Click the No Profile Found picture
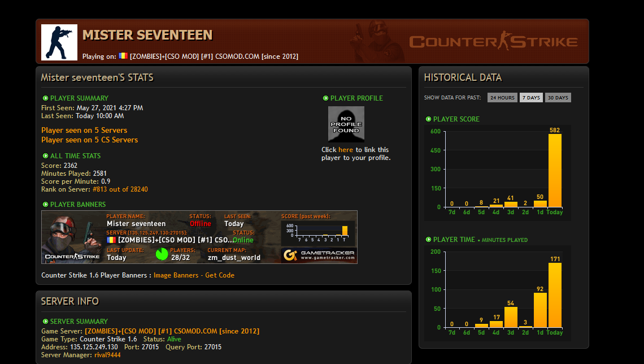The image size is (644, 364). [x=346, y=124]
